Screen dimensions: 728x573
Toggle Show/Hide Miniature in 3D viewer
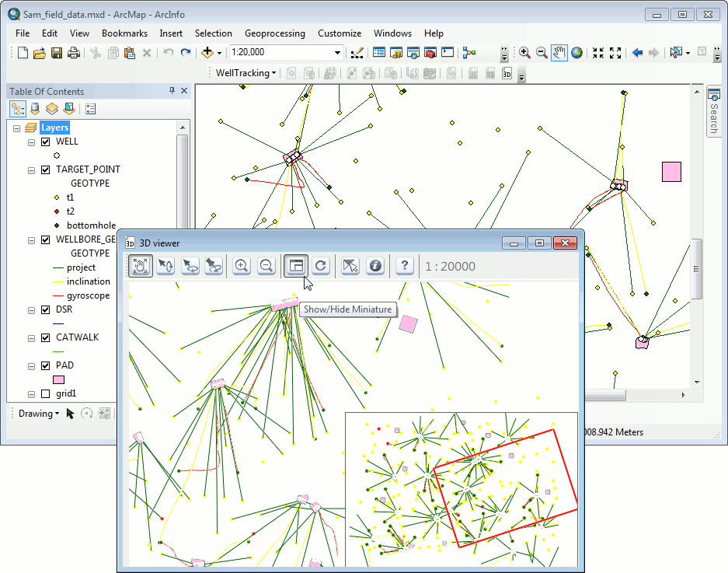(x=296, y=266)
